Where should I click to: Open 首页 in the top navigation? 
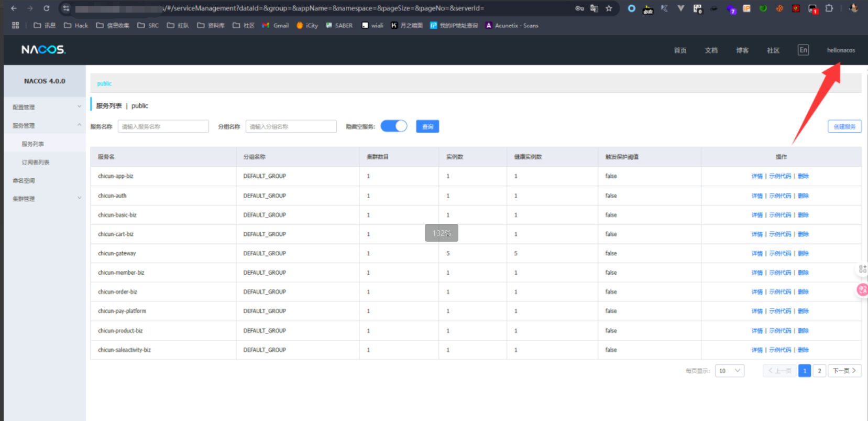pyautogui.click(x=680, y=50)
